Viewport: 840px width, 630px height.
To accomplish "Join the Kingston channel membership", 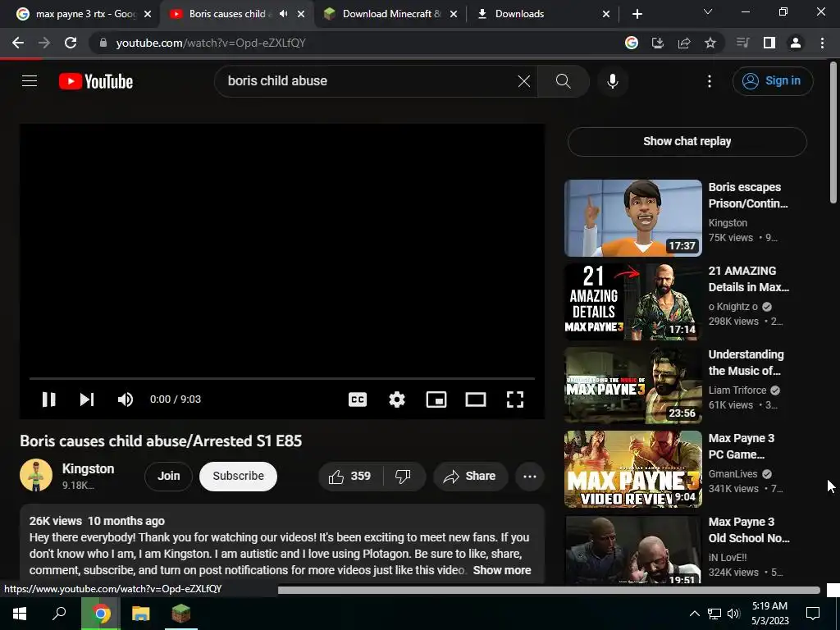I will tap(168, 476).
